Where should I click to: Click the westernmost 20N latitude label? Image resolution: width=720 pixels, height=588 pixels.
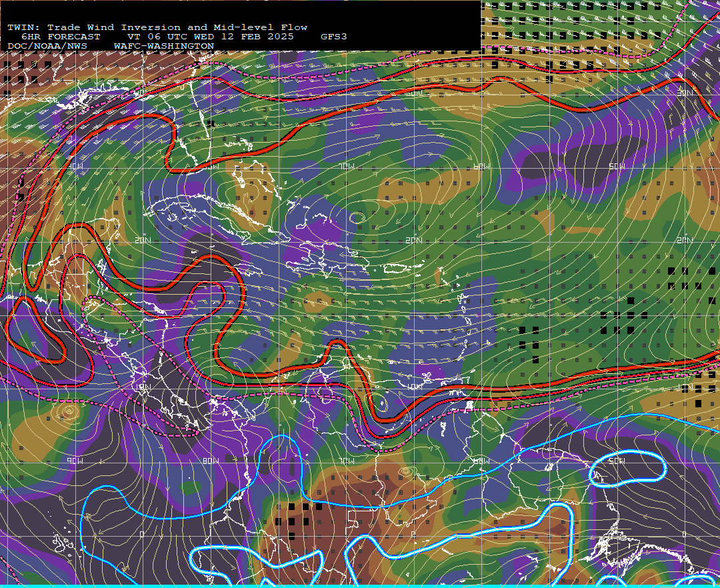tap(143, 241)
